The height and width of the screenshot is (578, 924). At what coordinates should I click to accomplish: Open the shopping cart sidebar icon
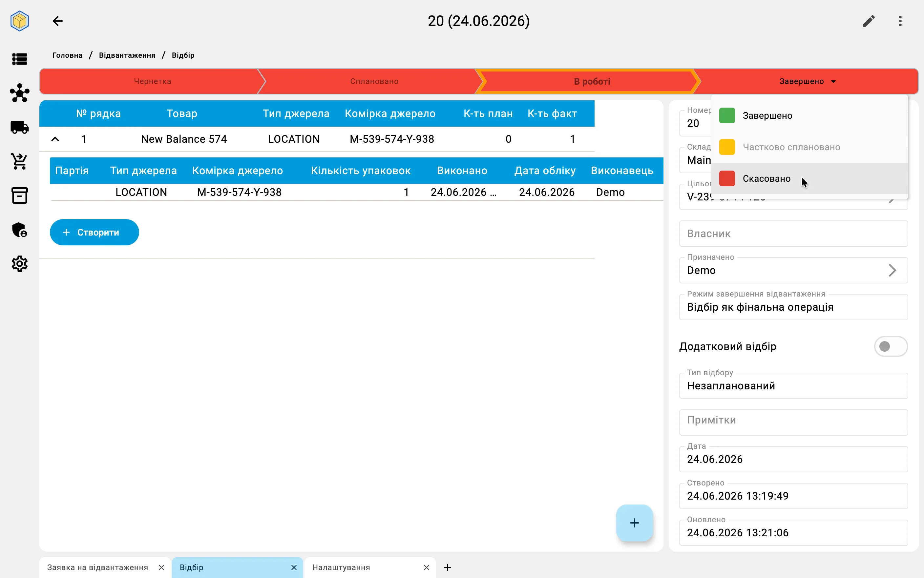click(19, 161)
